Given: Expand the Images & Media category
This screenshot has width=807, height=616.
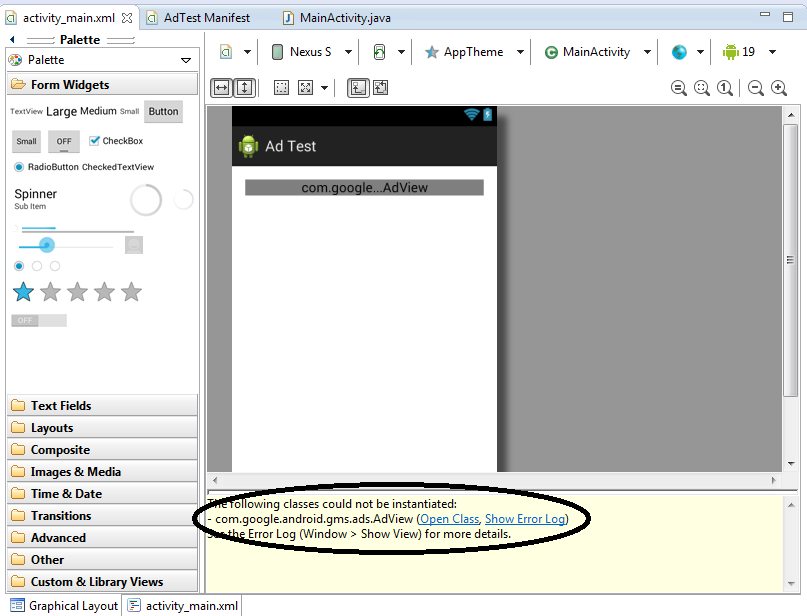Looking at the screenshot, I should pyautogui.click(x=102, y=472).
